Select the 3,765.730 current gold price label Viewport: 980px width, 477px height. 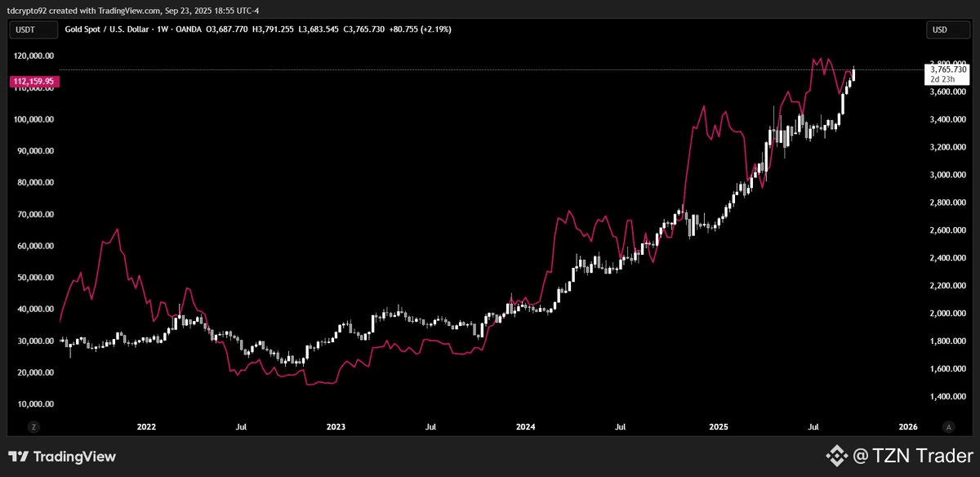point(947,72)
